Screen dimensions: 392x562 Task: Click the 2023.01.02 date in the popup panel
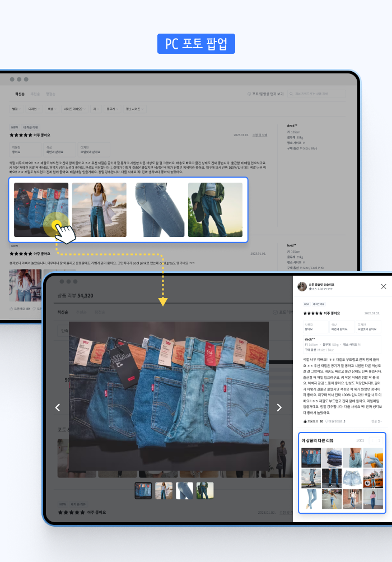372,313
